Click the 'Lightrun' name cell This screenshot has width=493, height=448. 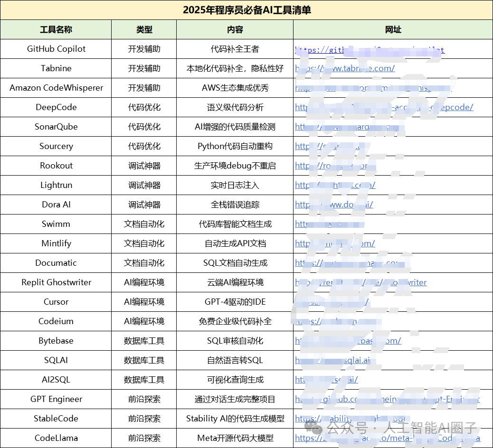[x=56, y=186]
